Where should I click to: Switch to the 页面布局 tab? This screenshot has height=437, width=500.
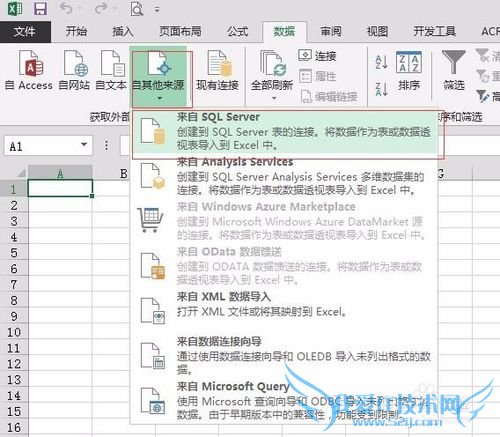tap(180, 32)
